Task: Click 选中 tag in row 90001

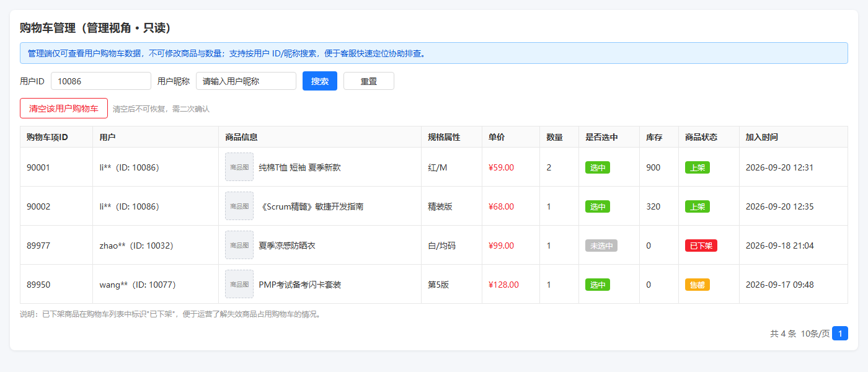Action: pyautogui.click(x=598, y=167)
